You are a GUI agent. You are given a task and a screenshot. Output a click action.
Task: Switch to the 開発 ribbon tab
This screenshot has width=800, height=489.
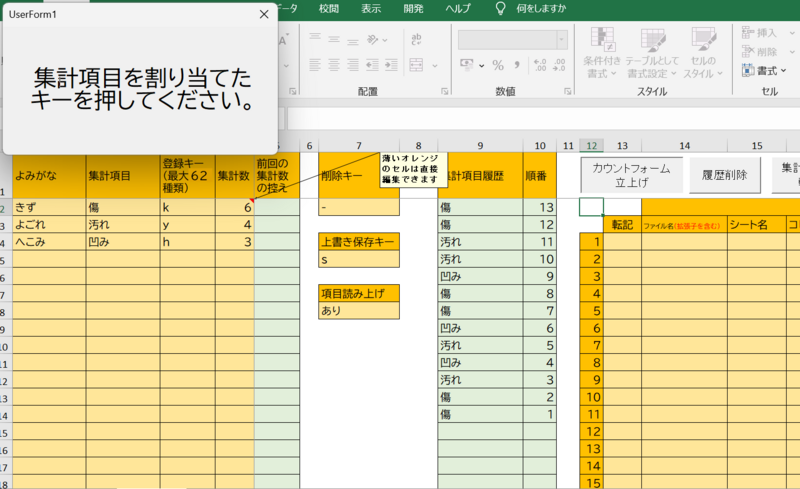pos(413,8)
